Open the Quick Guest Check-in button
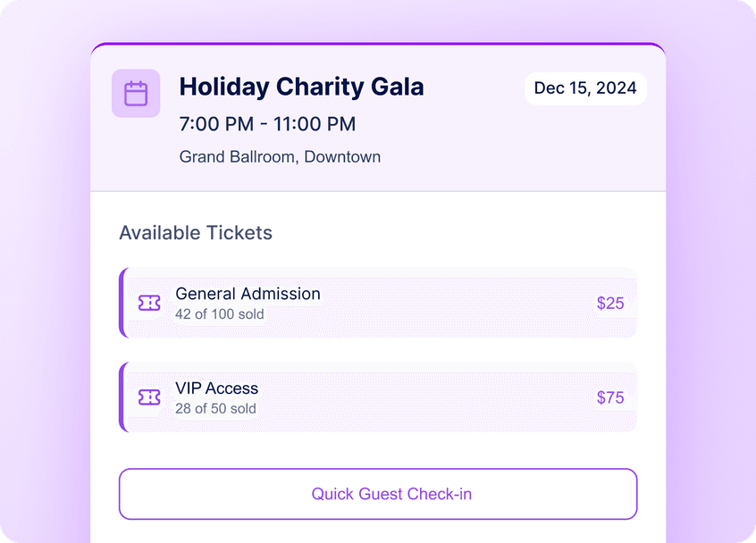756x543 pixels. pos(378,494)
